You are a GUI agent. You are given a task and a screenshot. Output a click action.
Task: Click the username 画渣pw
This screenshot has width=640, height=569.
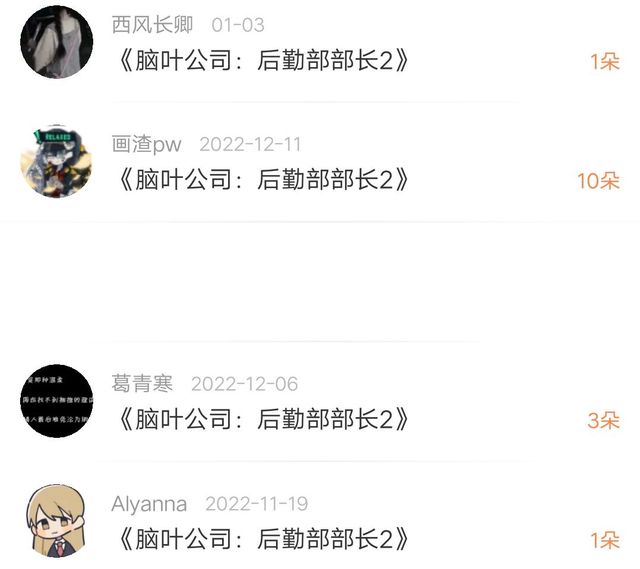point(147,144)
